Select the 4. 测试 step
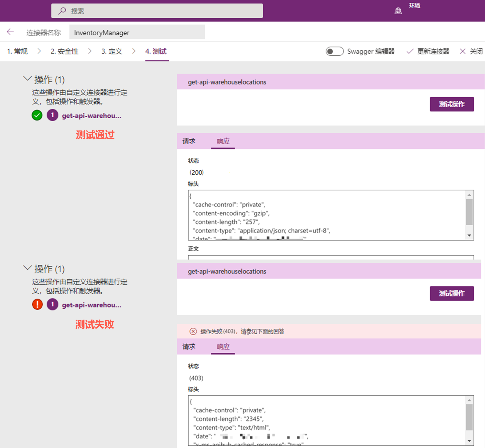The image size is (485, 448). point(156,51)
